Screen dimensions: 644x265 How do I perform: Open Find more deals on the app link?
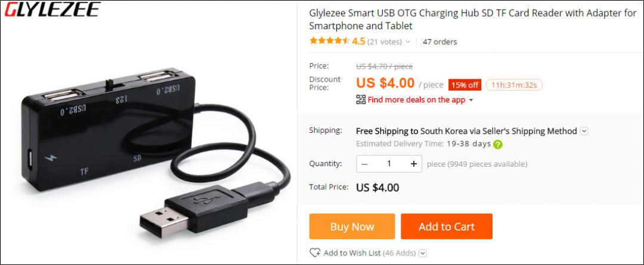click(416, 99)
